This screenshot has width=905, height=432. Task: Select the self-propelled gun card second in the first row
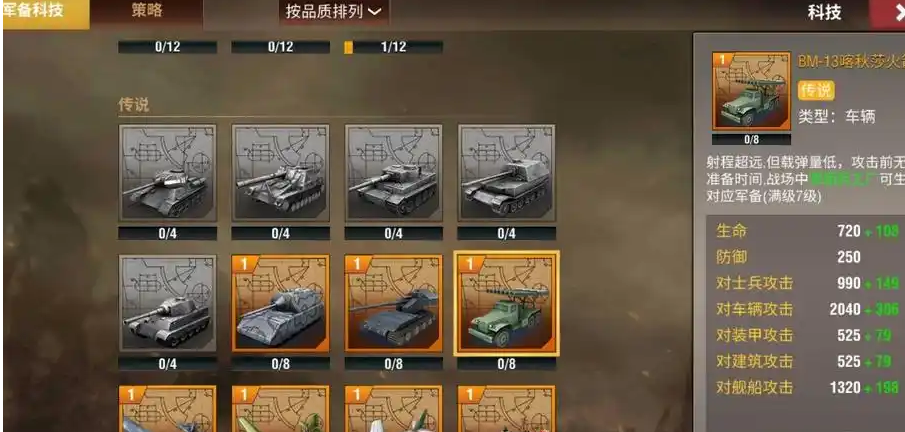281,173
